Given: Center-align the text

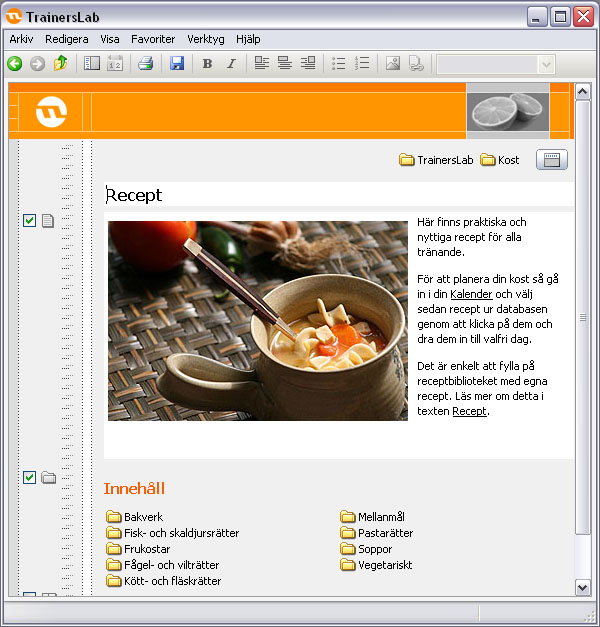Looking at the screenshot, I should coord(285,64).
